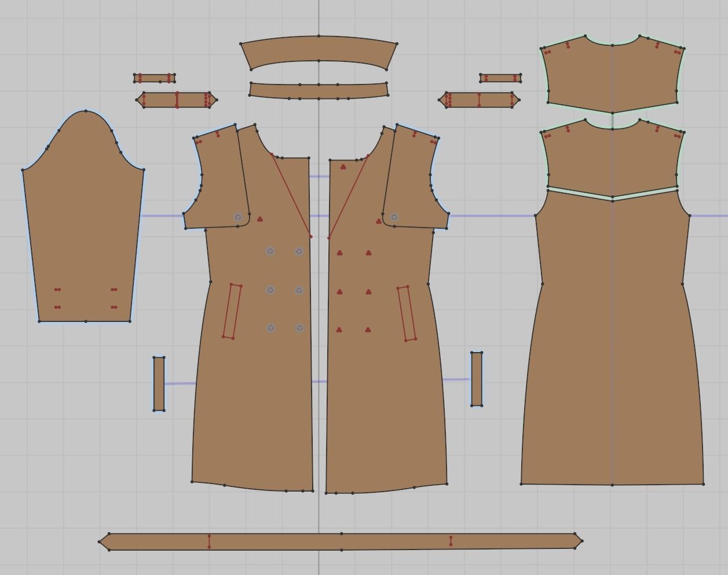Select the bottom snap button on the left coat front

point(269,327)
